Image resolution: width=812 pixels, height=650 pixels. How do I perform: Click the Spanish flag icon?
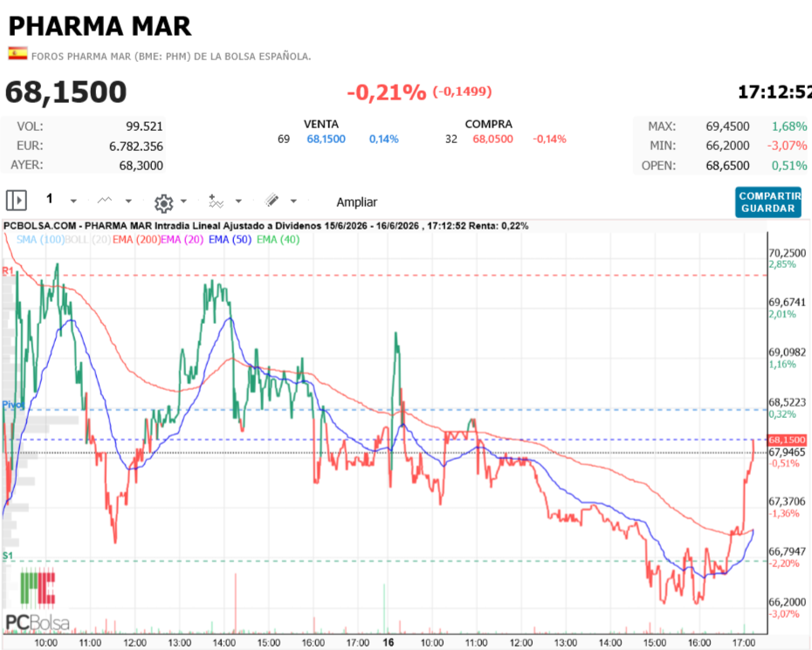[x=17, y=53]
